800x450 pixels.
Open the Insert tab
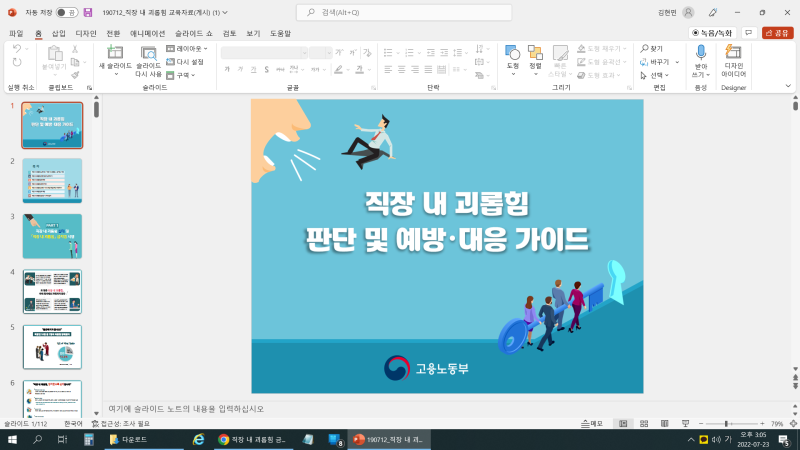coord(59,33)
